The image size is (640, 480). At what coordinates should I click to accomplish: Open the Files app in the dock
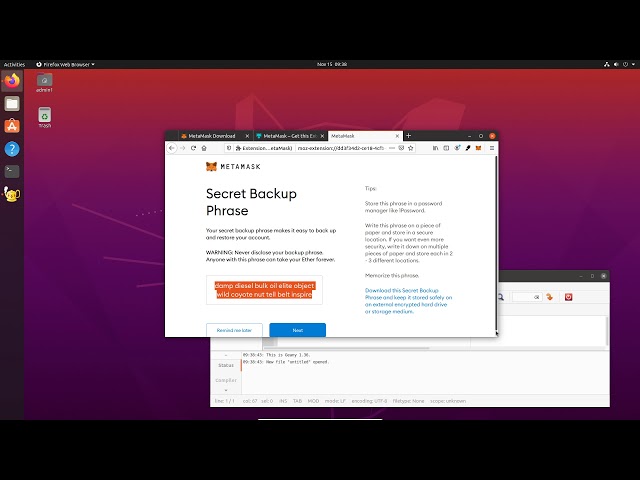[x=12, y=104]
